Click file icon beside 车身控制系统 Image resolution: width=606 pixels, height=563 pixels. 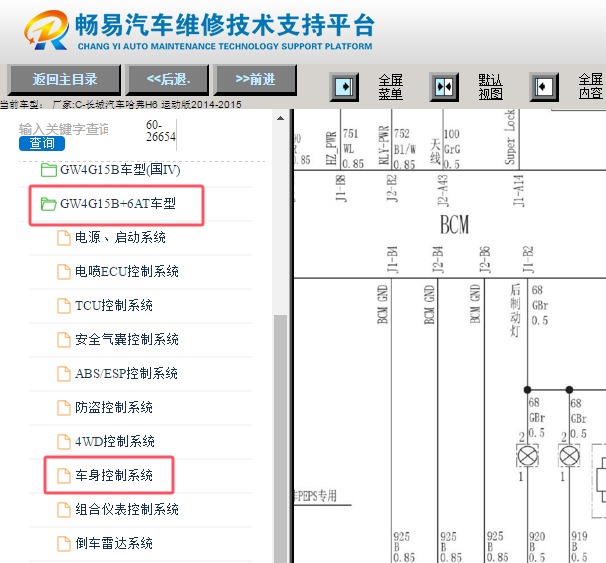64,475
